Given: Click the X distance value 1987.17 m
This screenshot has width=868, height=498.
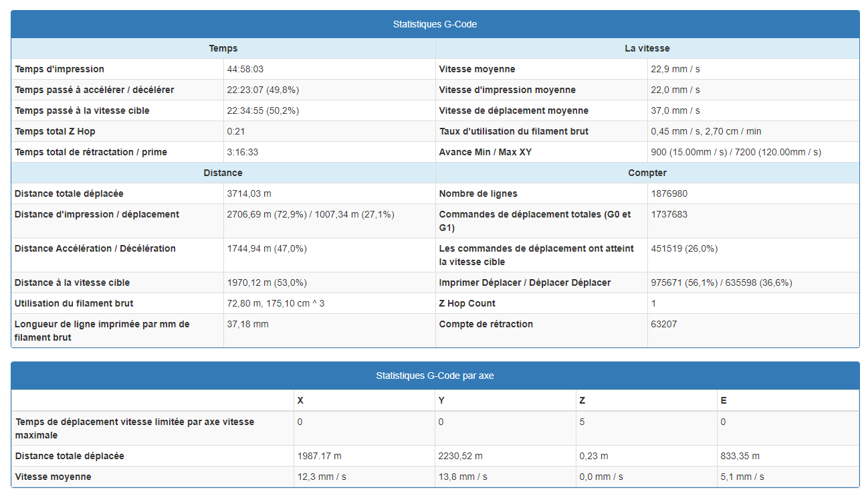Looking at the screenshot, I should click(x=319, y=456).
